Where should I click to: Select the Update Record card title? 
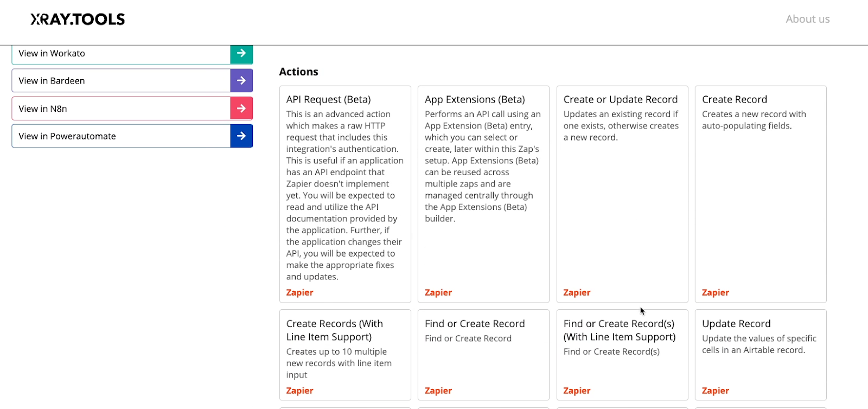click(x=736, y=324)
